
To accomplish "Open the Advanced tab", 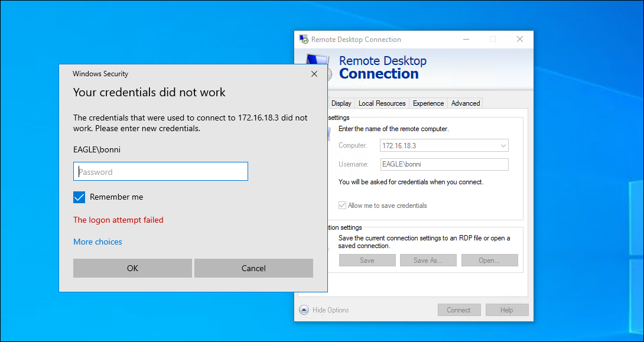I will click(x=466, y=103).
